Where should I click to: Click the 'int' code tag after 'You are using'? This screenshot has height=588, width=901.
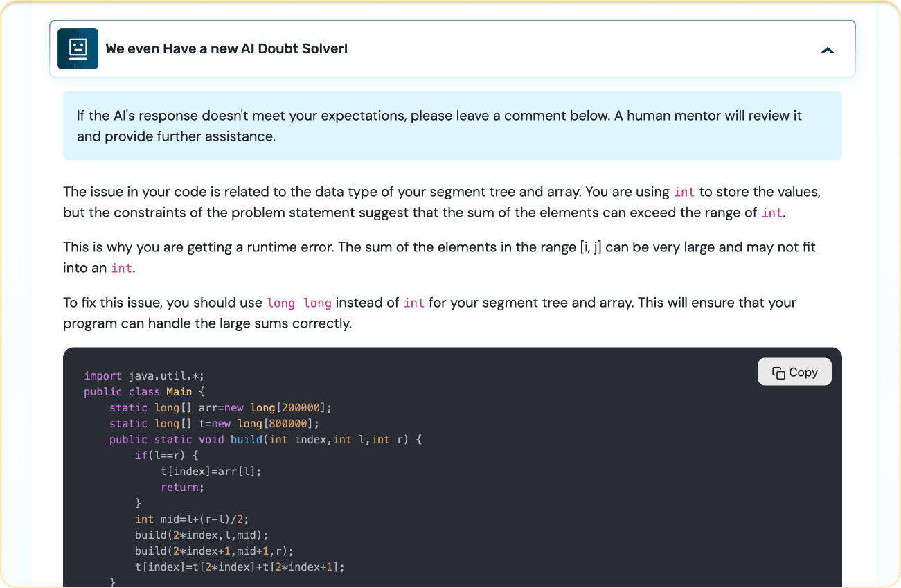click(x=684, y=192)
